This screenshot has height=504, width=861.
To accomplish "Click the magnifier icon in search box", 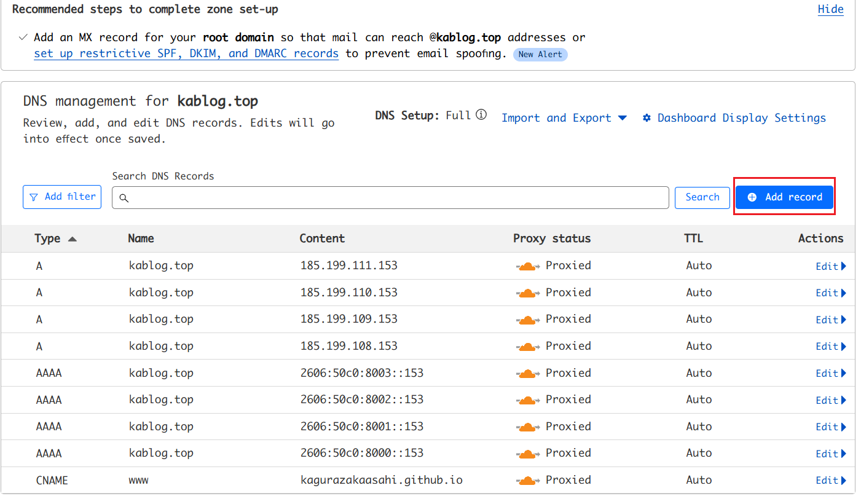I will click(124, 198).
